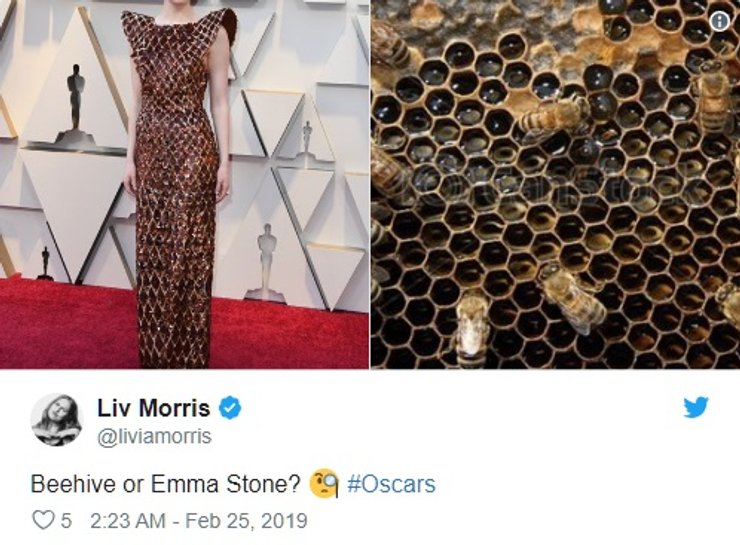Click the sparkly patterned dress in photo
740x545 pixels.
coord(177,189)
